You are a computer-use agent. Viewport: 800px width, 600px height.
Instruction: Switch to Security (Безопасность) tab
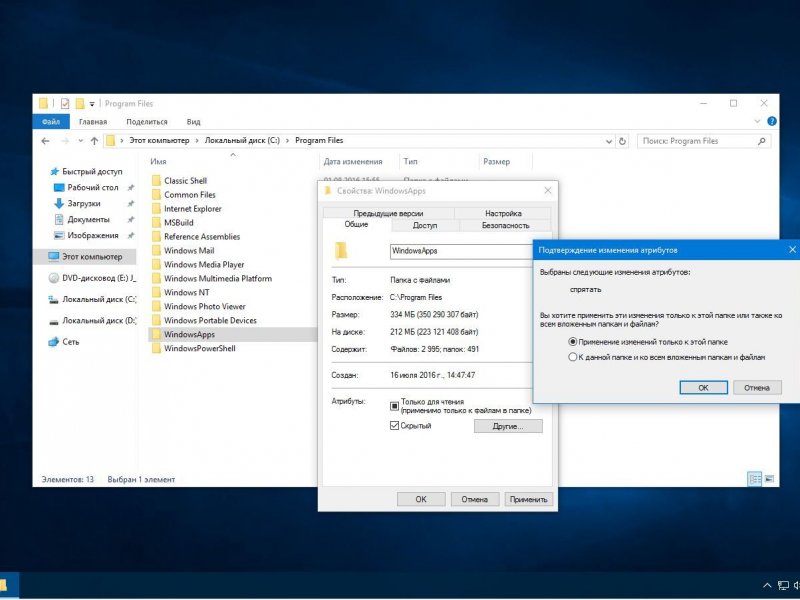(506, 226)
